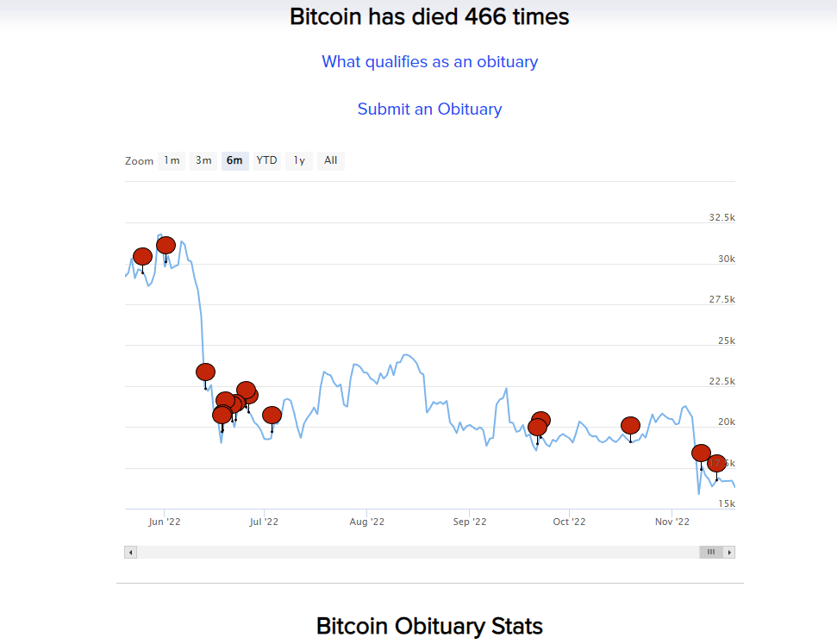Open the lone obituary marker in early July
This screenshot has width=837, height=644.
coord(272,415)
